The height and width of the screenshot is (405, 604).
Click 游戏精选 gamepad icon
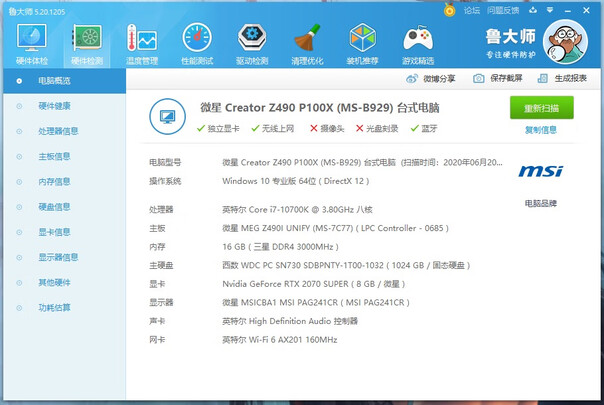(418, 42)
